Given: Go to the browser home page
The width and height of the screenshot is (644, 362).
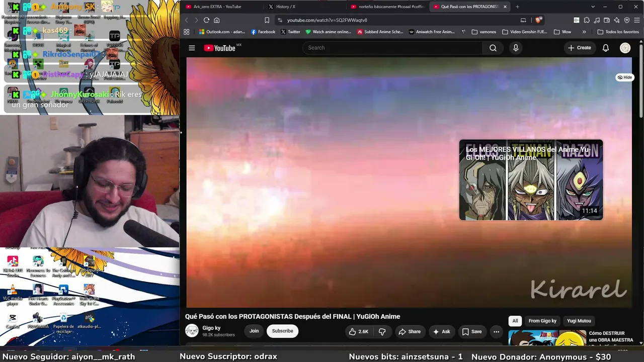Looking at the screenshot, I should pyautogui.click(x=217, y=20).
